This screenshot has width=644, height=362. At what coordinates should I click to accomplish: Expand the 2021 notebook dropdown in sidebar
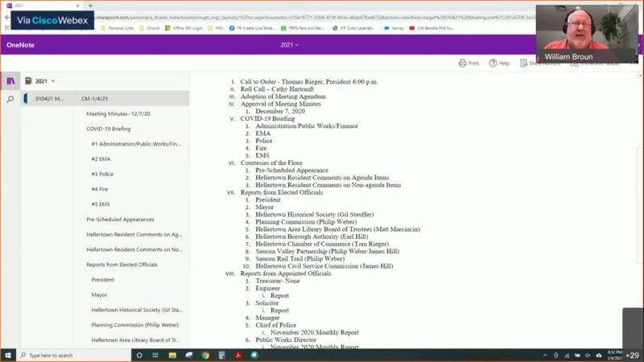53,81
